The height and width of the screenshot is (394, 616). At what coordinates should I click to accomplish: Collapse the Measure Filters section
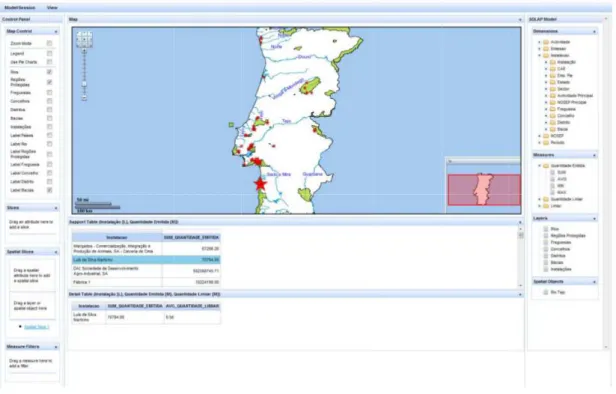56,347
